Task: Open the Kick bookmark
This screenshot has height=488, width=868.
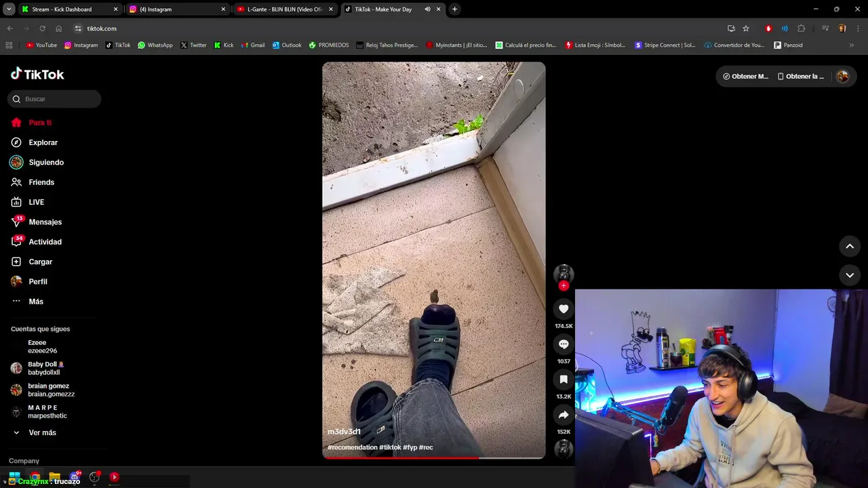Action: pyautogui.click(x=224, y=45)
